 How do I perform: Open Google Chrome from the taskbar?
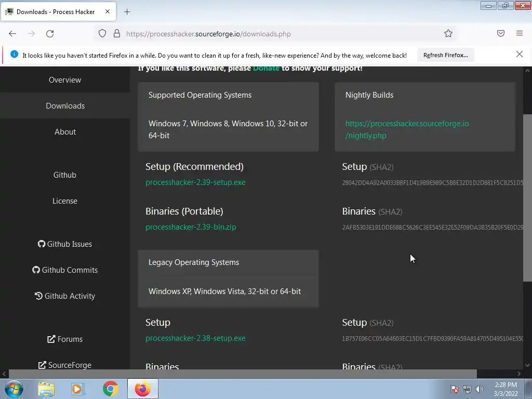pos(110,389)
